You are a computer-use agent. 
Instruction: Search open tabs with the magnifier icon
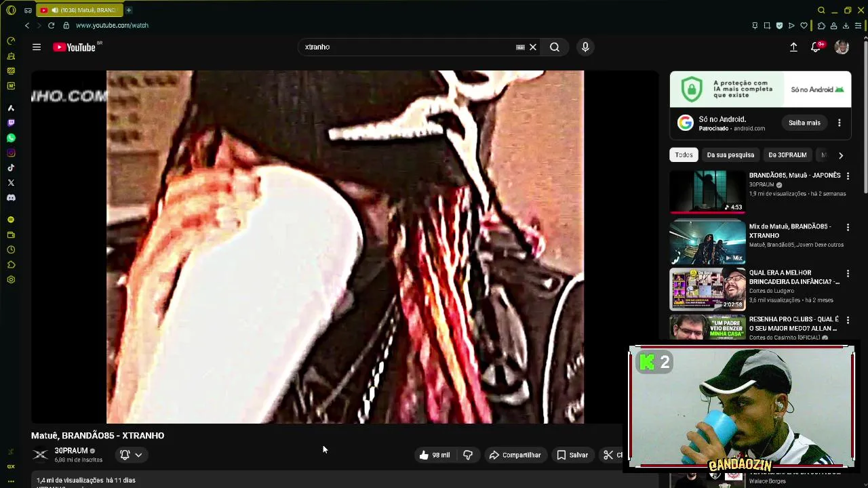click(821, 10)
